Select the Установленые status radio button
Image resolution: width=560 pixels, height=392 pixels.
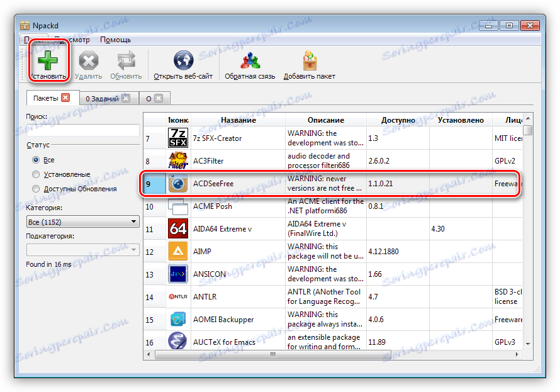36,174
